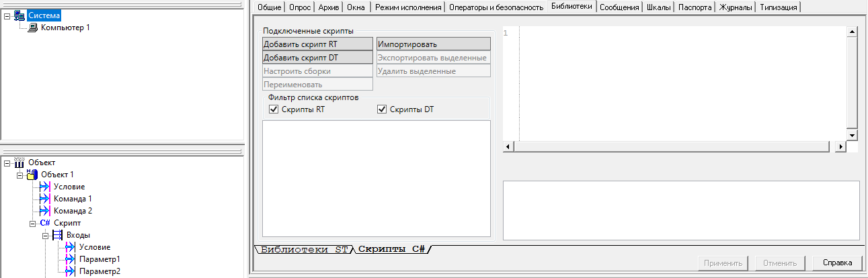Click the Импортировать button
Viewport: 868px width, 278px height.
pos(433,44)
